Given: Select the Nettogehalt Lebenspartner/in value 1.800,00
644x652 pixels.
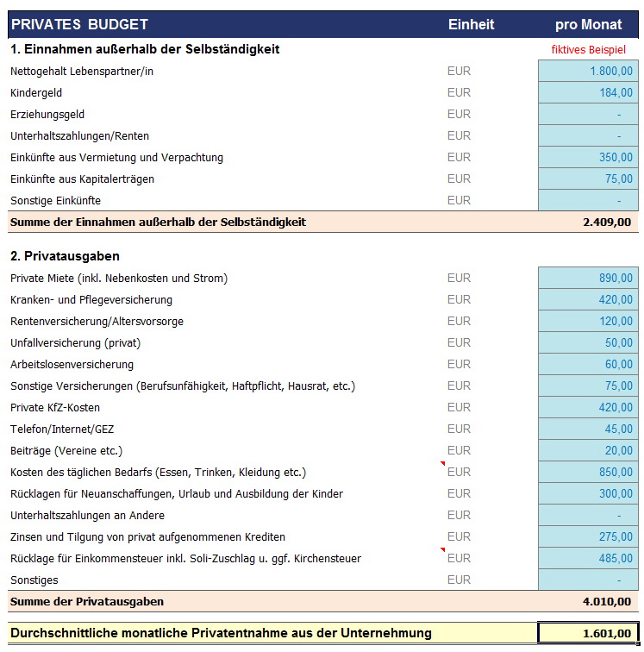Looking at the screenshot, I should (588, 71).
